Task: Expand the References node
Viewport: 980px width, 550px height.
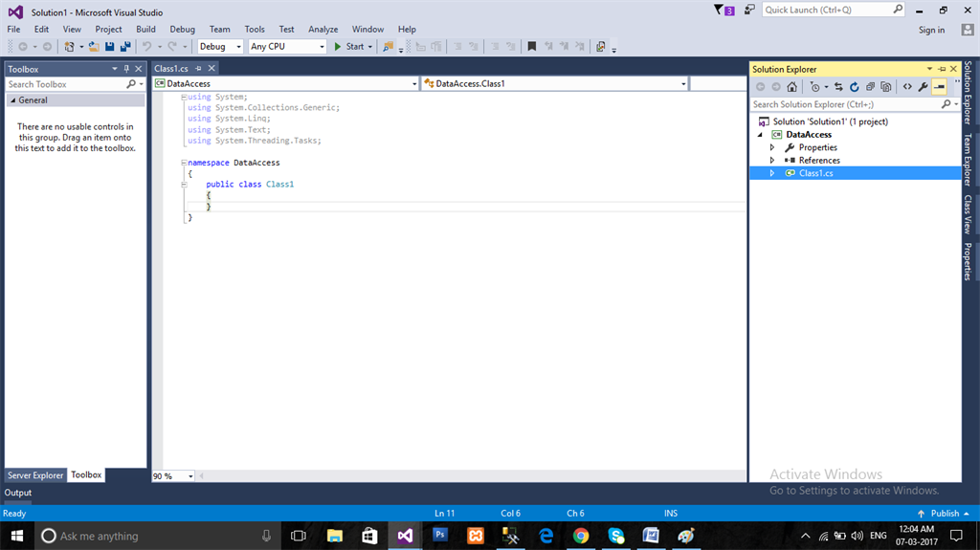Action: (772, 160)
